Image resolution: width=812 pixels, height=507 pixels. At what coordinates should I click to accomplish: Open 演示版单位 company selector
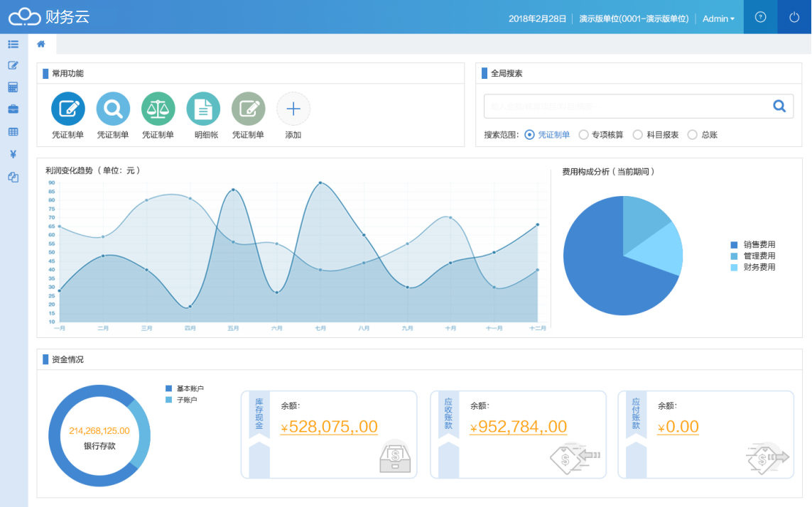coord(634,19)
